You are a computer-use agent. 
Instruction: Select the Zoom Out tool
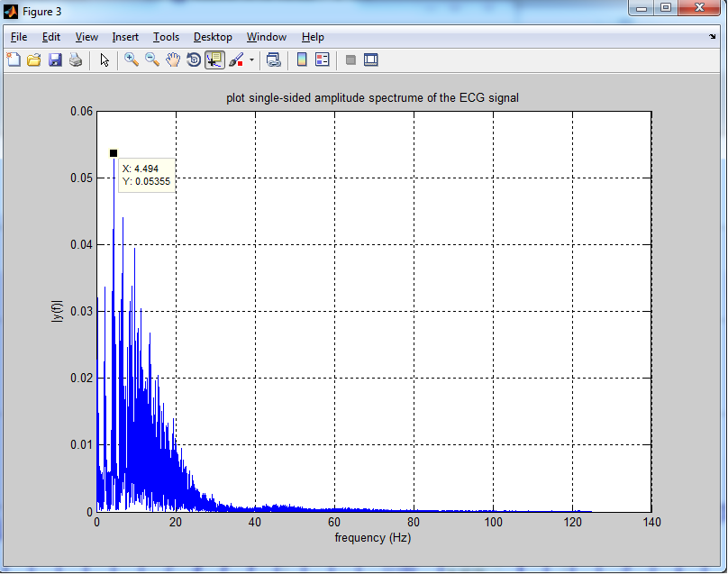151,59
